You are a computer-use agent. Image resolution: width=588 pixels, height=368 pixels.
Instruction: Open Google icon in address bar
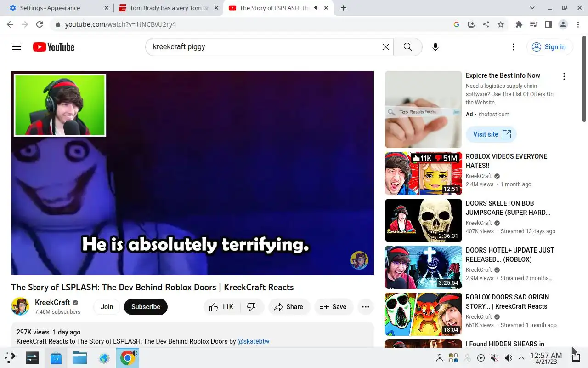coord(457,24)
